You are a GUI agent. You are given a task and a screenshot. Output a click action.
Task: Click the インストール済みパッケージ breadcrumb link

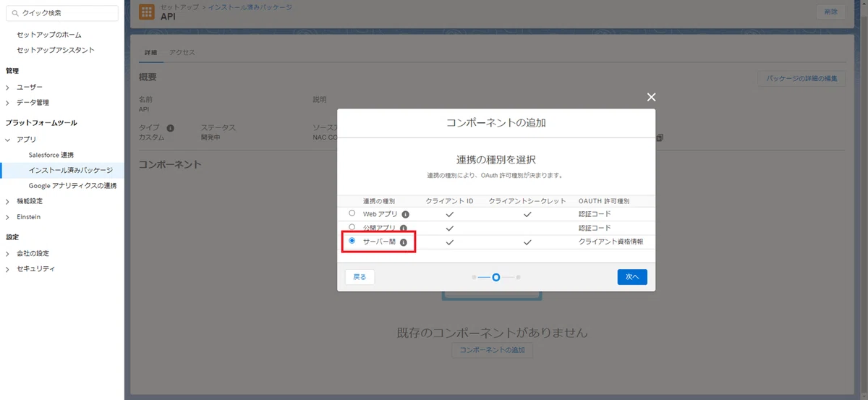click(x=250, y=6)
